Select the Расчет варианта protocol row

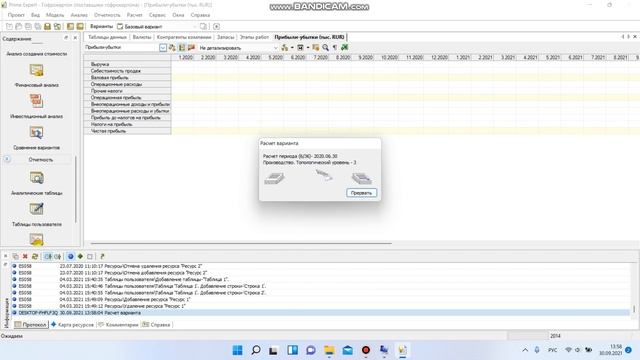(320, 313)
